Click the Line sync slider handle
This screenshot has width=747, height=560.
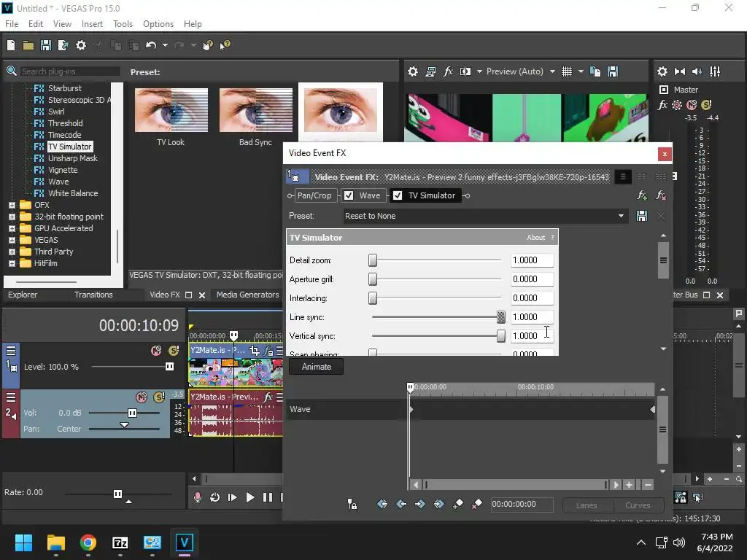(500, 317)
